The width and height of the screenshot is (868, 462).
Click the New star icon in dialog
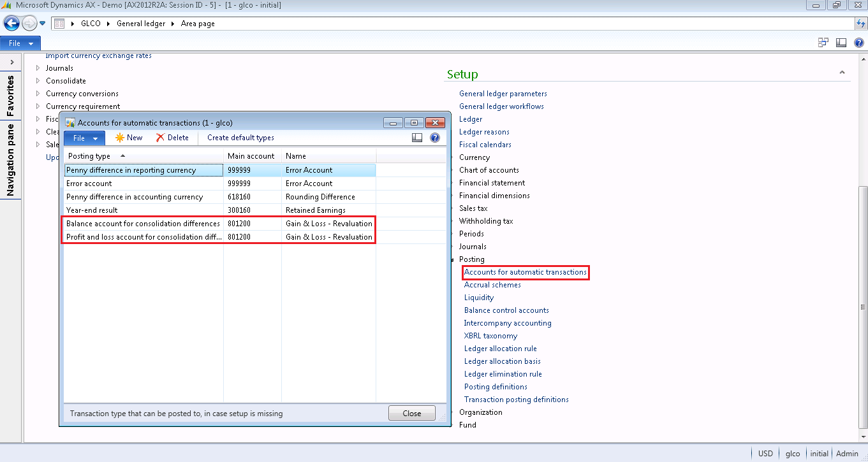pyautogui.click(x=119, y=138)
